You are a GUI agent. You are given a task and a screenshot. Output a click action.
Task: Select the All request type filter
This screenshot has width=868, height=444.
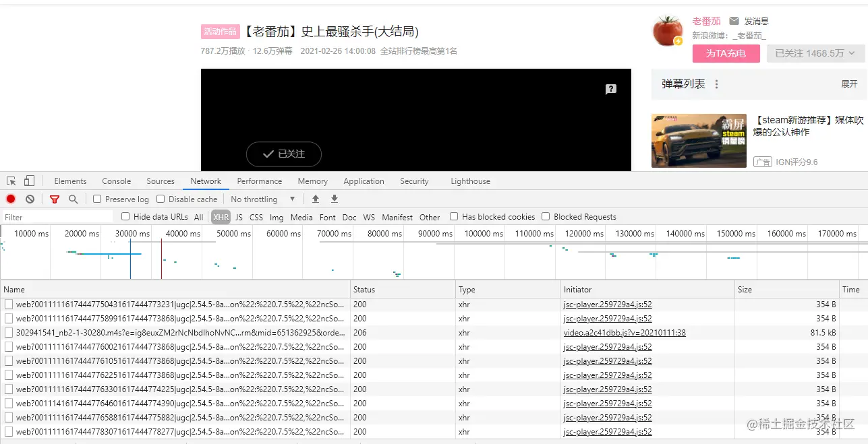click(198, 217)
